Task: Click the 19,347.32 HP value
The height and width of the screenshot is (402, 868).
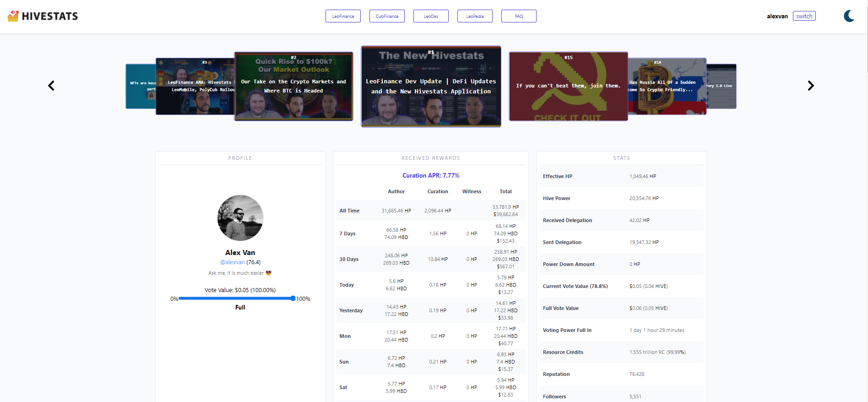Action: click(644, 242)
